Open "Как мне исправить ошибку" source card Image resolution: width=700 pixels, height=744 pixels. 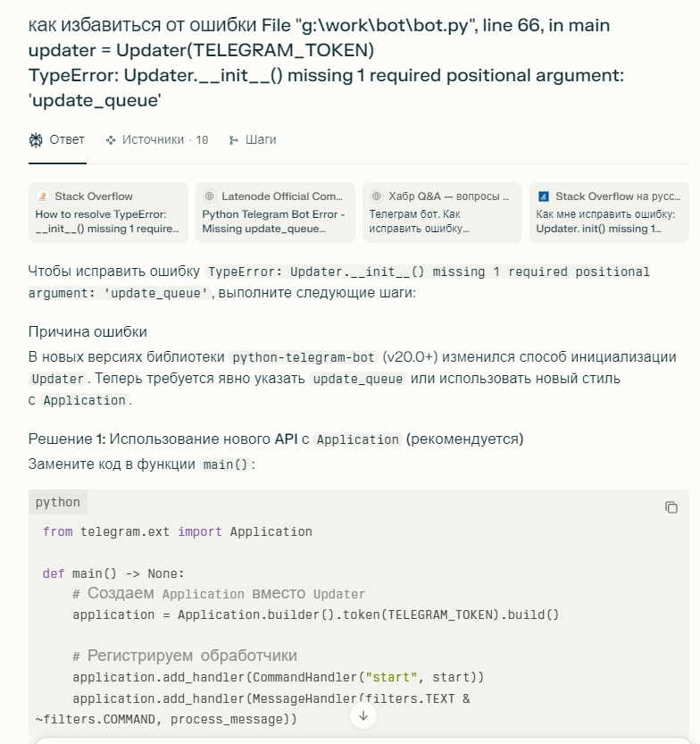click(609, 221)
